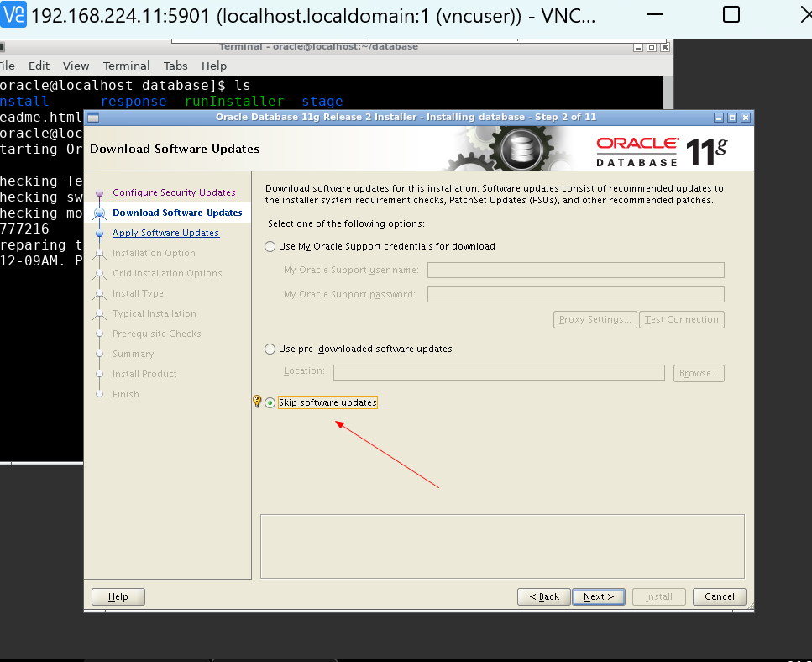Click the Download Software Updates step icon
Viewport: 812px width, 662px height.
[100, 213]
